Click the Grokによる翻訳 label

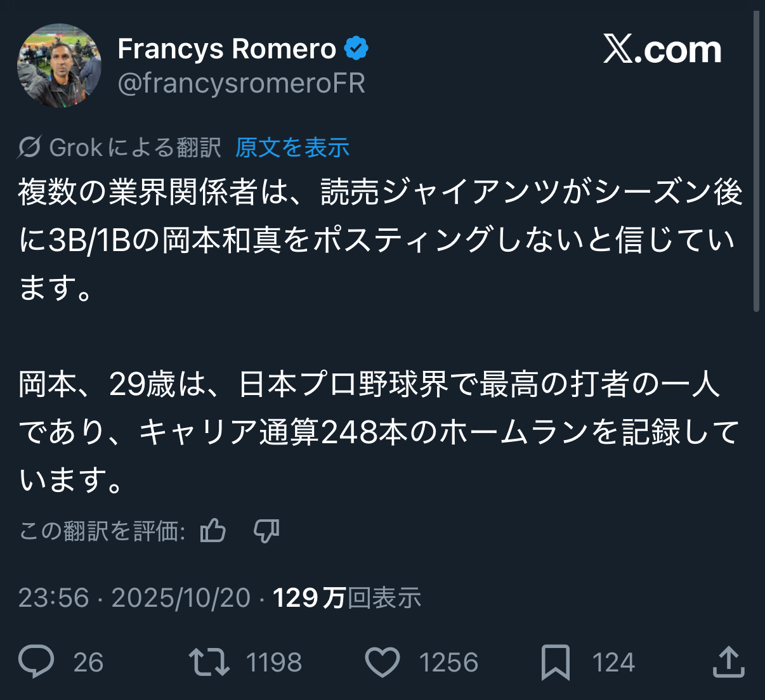tap(134, 148)
